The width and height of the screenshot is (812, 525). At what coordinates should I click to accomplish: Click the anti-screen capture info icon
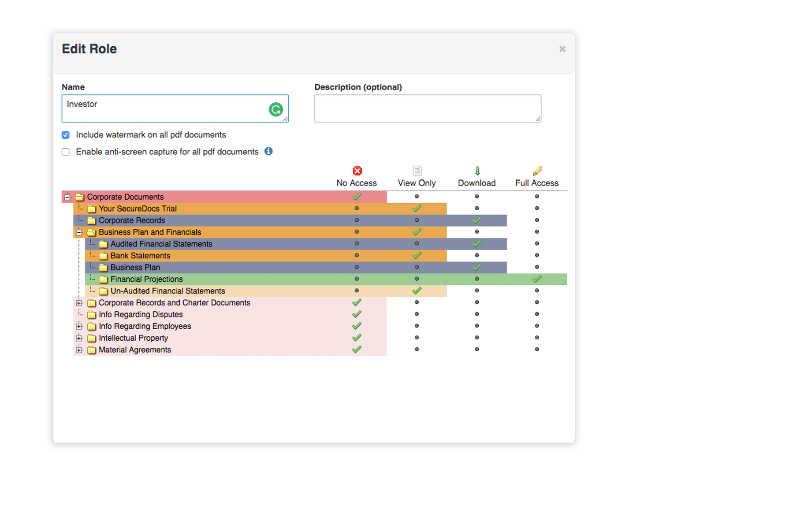click(268, 151)
